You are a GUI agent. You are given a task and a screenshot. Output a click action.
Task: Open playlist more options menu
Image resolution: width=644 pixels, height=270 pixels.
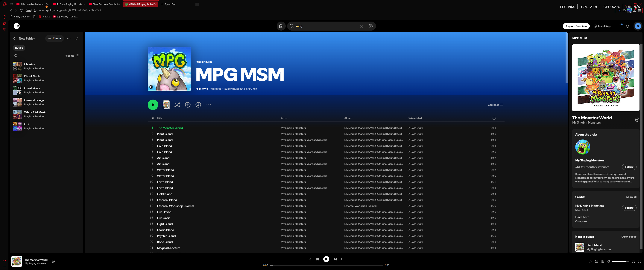(209, 105)
